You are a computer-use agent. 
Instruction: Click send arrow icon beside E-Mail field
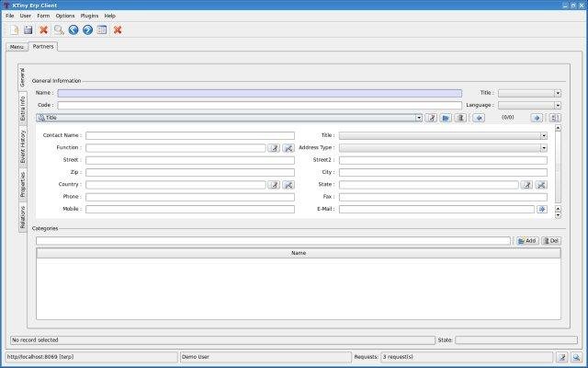542,209
